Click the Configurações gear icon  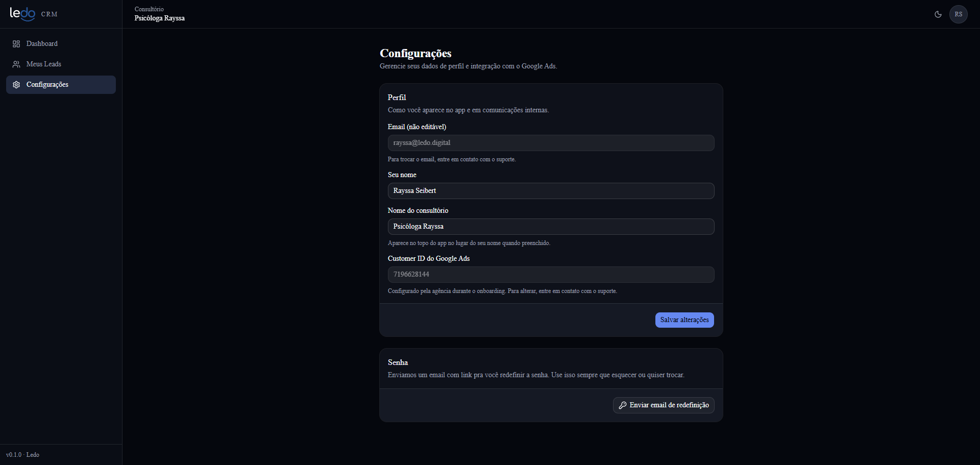pos(16,85)
